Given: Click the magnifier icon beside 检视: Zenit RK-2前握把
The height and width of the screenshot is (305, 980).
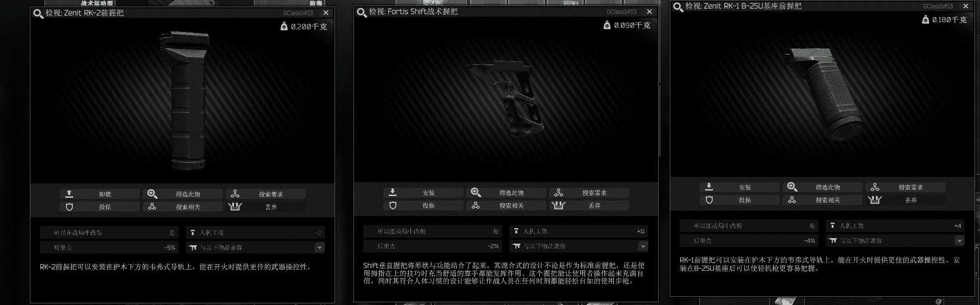Looking at the screenshot, I should click(x=38, y=13).
